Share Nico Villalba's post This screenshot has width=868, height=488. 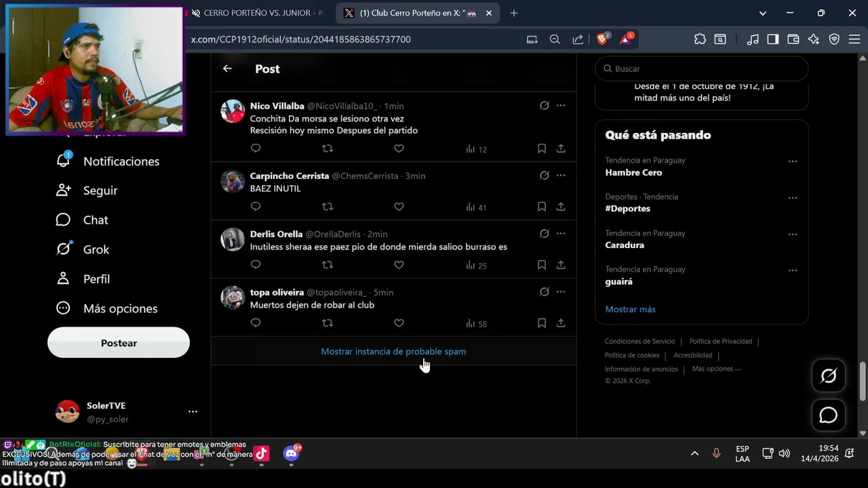561,148
